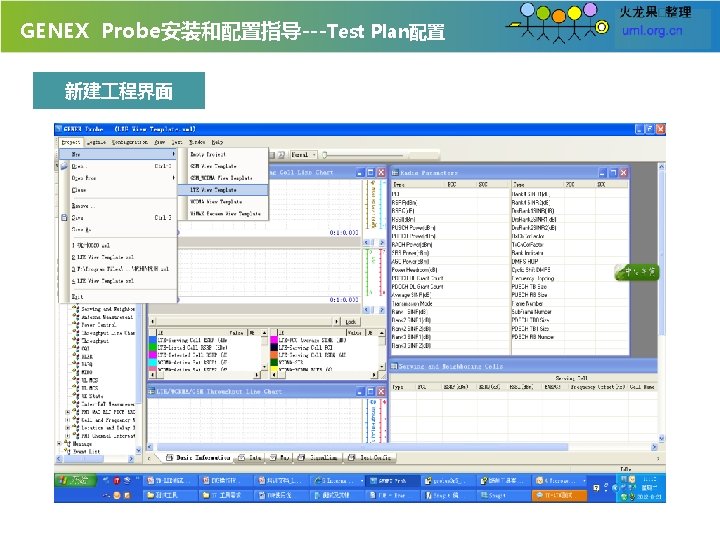Select BLER in the tree
This screenshot has width=720, height=540.
tap(87, 356)
